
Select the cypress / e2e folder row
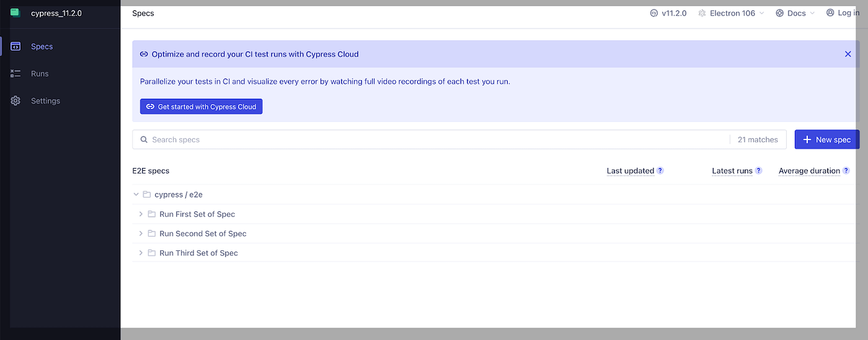pyautogui.click(x=496, y=194)
